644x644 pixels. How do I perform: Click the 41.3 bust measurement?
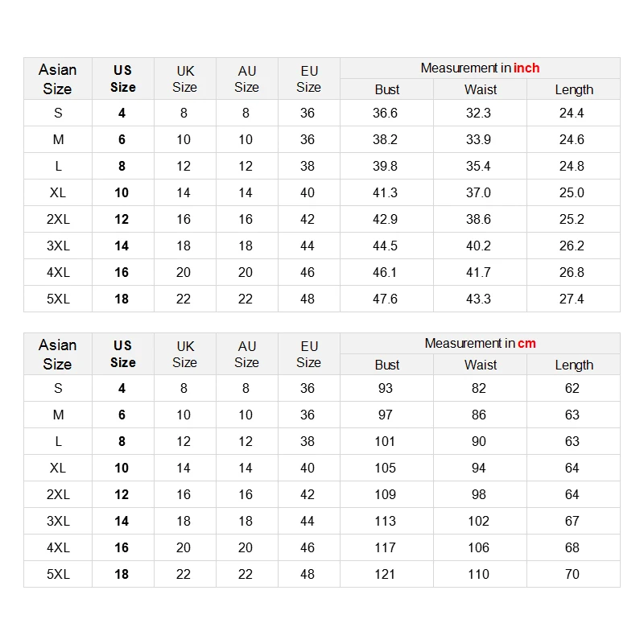click(x=386, y=192)
